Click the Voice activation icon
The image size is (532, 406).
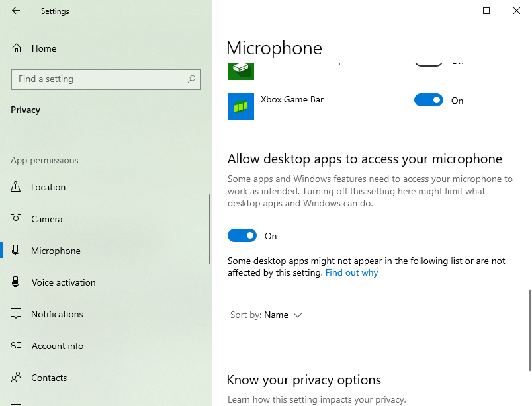click(17, 282)
